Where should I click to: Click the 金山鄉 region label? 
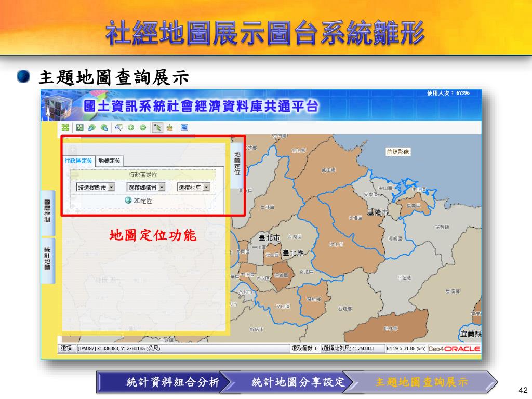(299, 150)
